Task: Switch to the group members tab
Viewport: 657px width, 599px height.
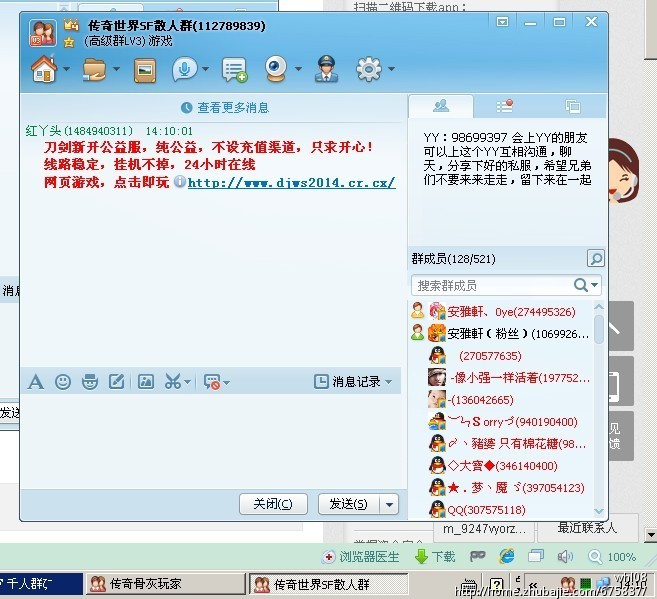Action: tap(441, 106)
